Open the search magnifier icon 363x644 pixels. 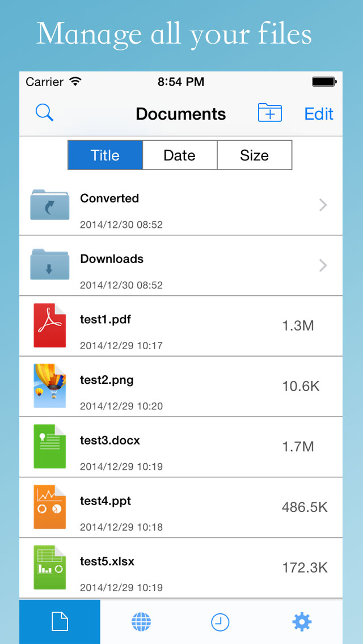tap(44, 113)
